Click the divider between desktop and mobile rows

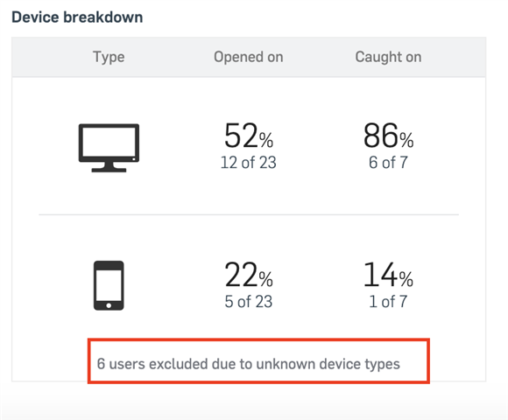pos(249,214)
